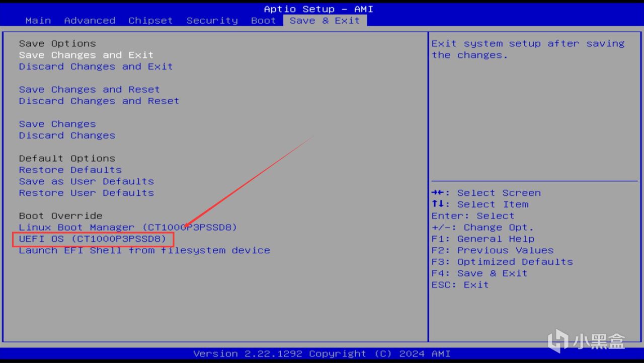Viewport: 644px width, 363px height.
Task: Click the +/-: Change Opt. hint
Action: 482,228
